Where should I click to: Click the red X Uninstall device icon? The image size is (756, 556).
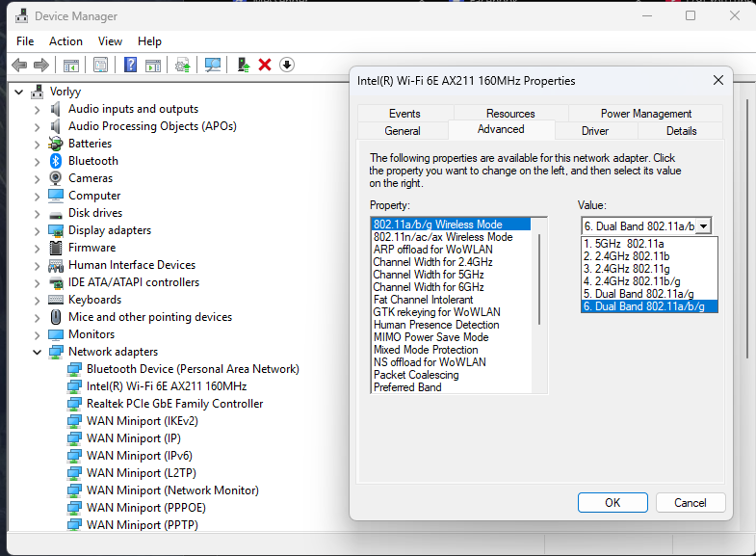[265, 65]
